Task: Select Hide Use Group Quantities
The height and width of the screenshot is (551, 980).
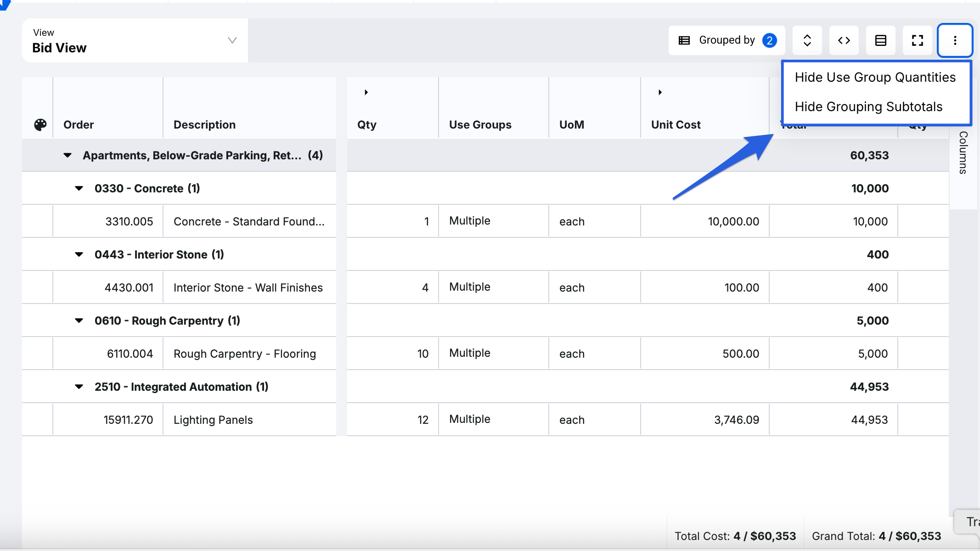Action: click(x=875, y=77)
